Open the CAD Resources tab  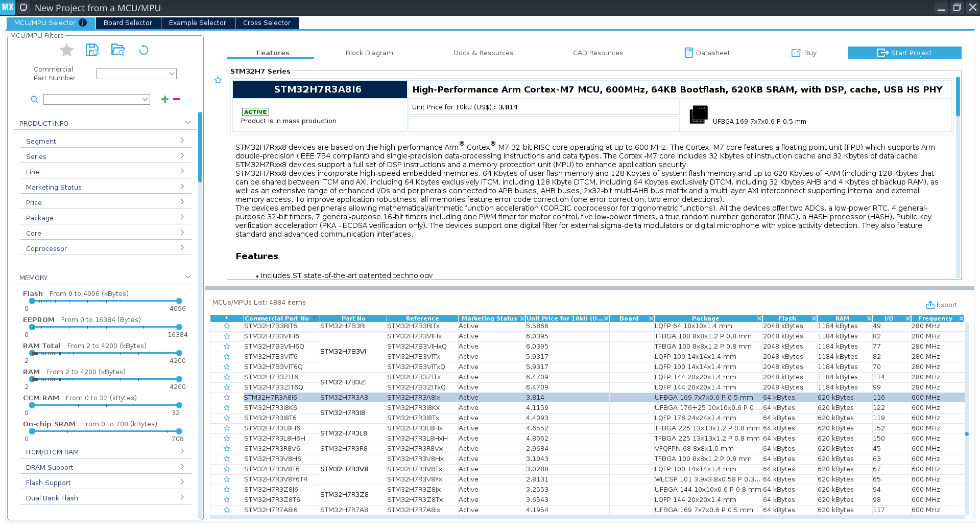pos(597,53)
